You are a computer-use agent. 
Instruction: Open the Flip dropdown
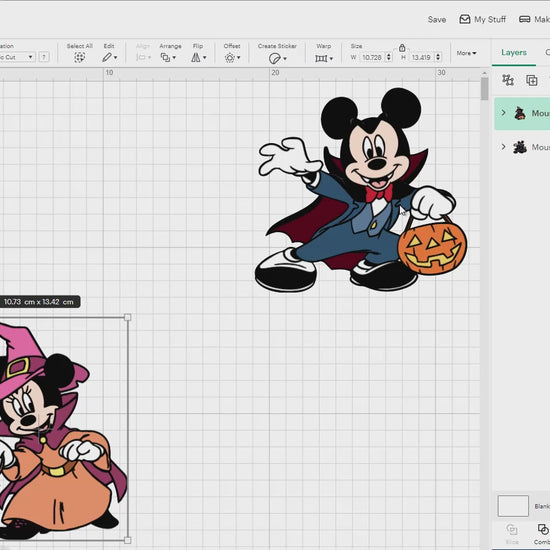click(x=198, y=57)
